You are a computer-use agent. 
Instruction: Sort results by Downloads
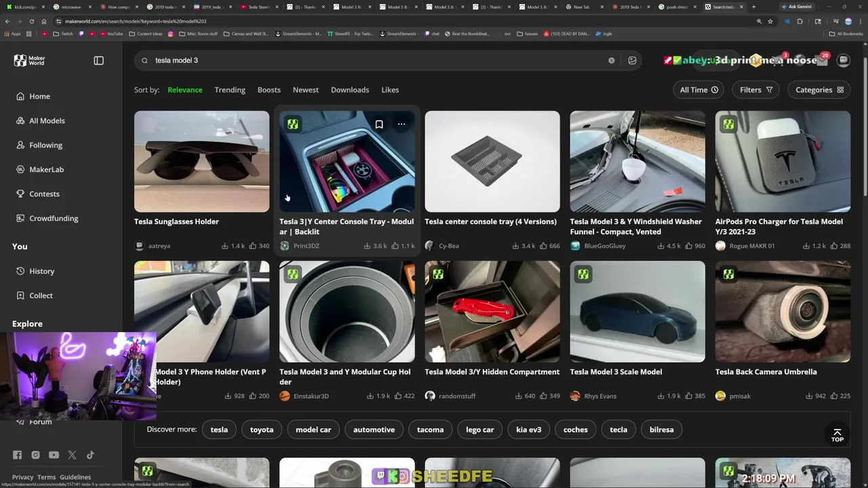350,89
